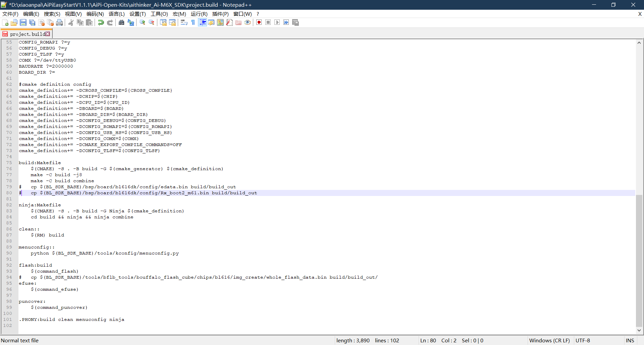
Task: Close all documents via the toolbar icon
Action: [x=51, y=22]
